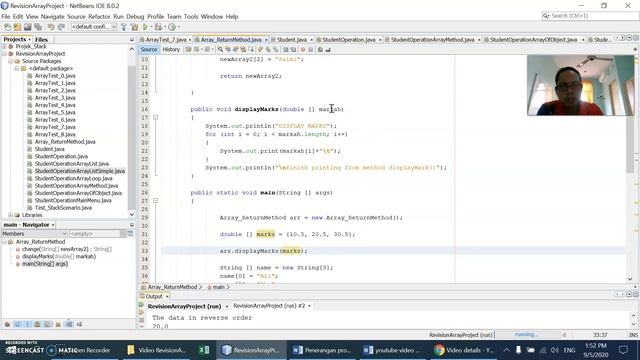Click the Excel icon in the taskbar
This screenshot has width=640, height=360.
click(x=204, y=350)
